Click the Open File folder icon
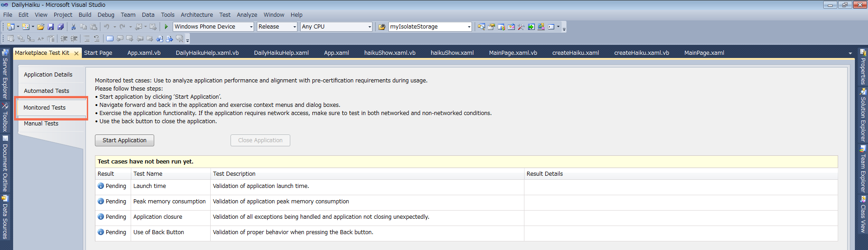Screen dimensions: 868x250 pyautogui.click(x=41, y=27)
